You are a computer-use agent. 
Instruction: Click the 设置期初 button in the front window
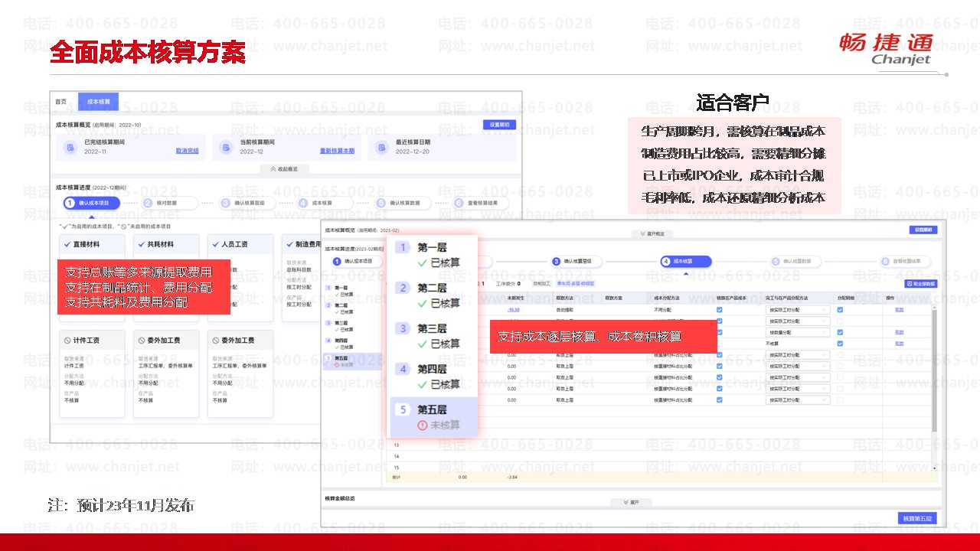click(x=922, y=230)
